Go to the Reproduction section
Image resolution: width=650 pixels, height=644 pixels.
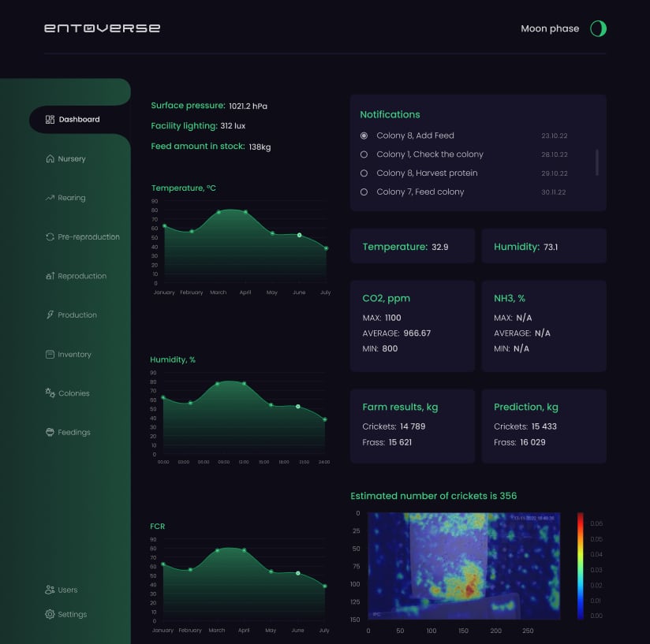pyautogui.click(x=76, y=276)
